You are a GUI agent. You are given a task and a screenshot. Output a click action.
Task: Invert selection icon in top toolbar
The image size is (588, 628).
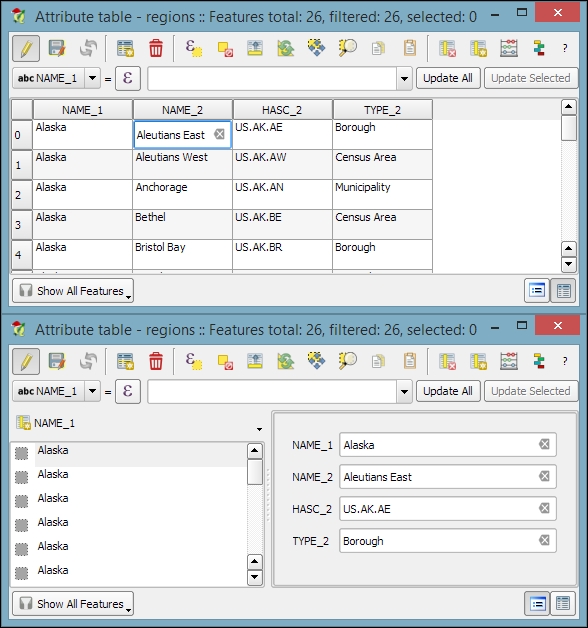coord(286,49)
